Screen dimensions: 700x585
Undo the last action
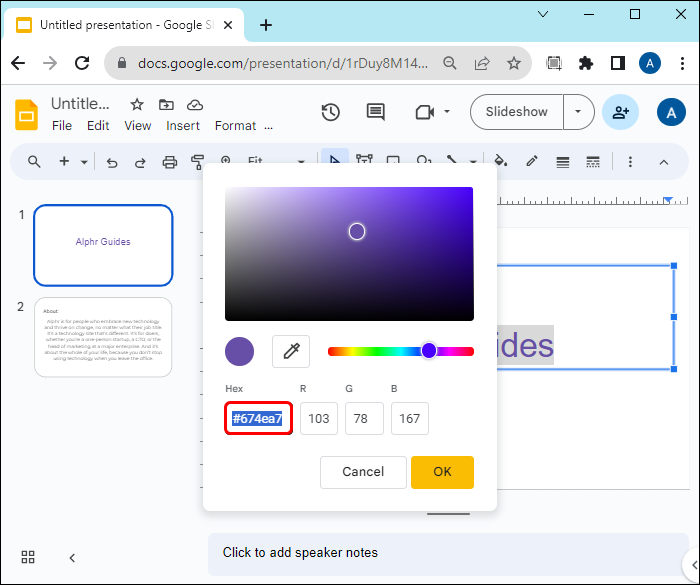(x=112, y=163)
